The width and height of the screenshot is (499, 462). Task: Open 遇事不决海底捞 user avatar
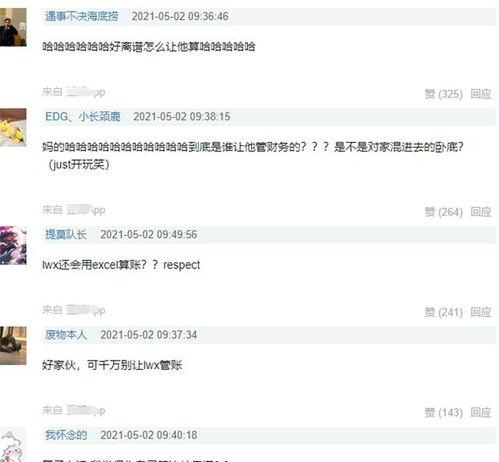pyautogui.click(x=13, y=27)
